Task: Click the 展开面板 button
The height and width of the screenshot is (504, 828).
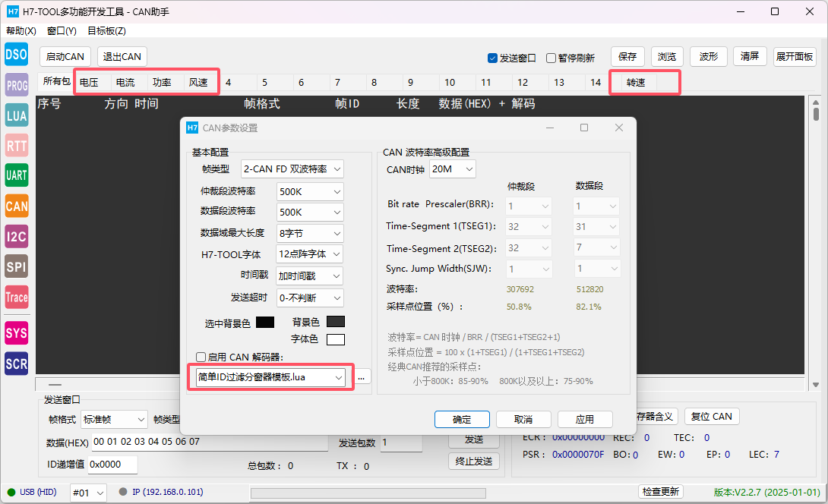Action: click(x=795, y=56)
